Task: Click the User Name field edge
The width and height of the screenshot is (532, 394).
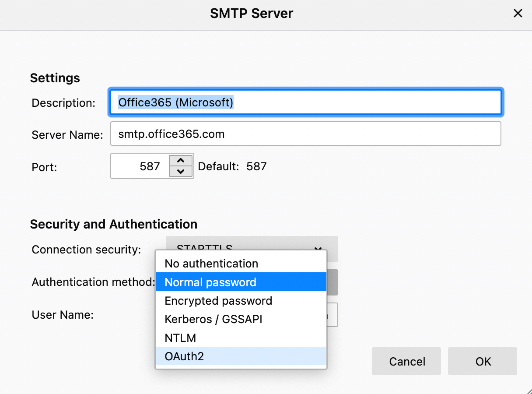Action: 333,315
